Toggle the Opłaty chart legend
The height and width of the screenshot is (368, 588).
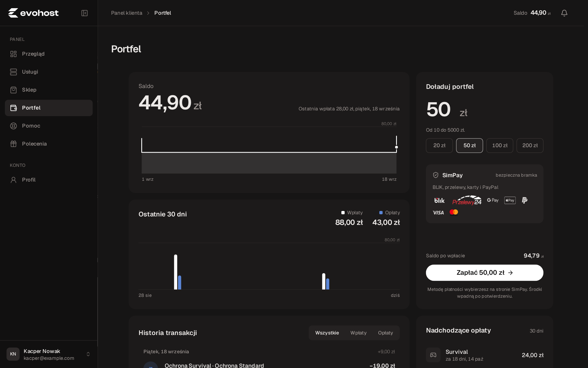coord(390,213)
